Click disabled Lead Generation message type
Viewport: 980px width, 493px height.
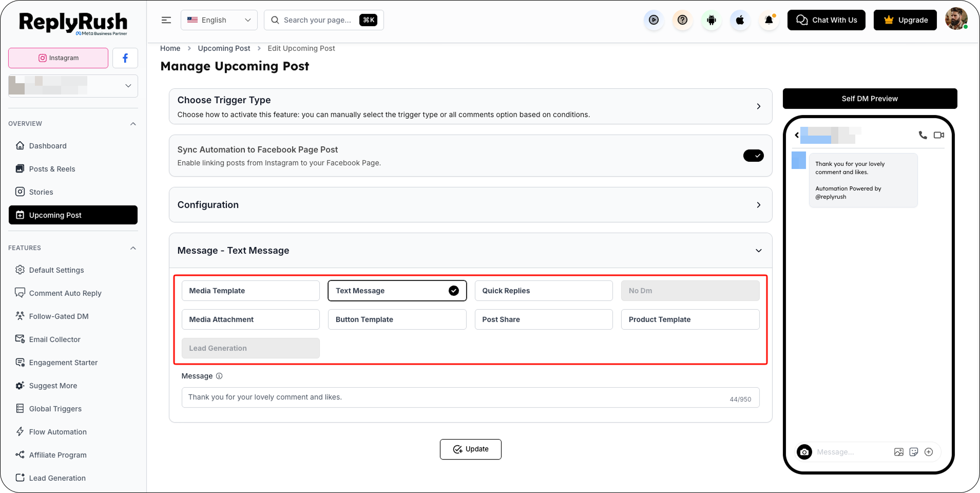point(251,348)
